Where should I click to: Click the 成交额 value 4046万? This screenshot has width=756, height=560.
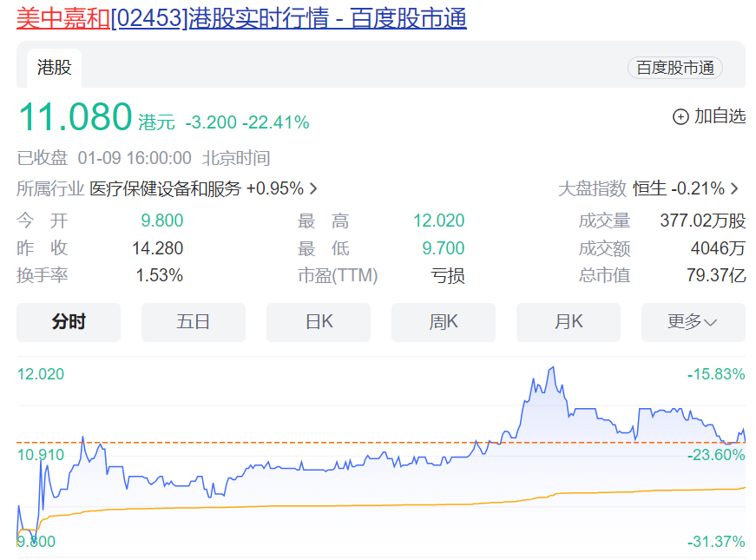(x=718, y=248)
